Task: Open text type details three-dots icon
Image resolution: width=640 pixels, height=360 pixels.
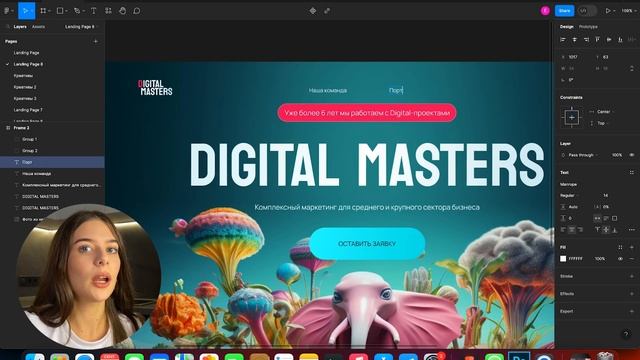Action: (x=632, y=230)
